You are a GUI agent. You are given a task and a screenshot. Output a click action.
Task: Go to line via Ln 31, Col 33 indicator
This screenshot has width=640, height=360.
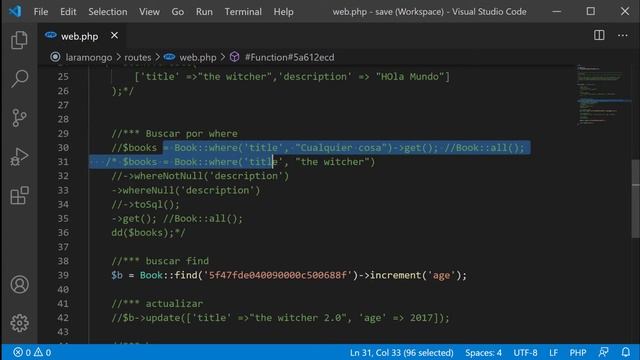click(x=401, y=352)
